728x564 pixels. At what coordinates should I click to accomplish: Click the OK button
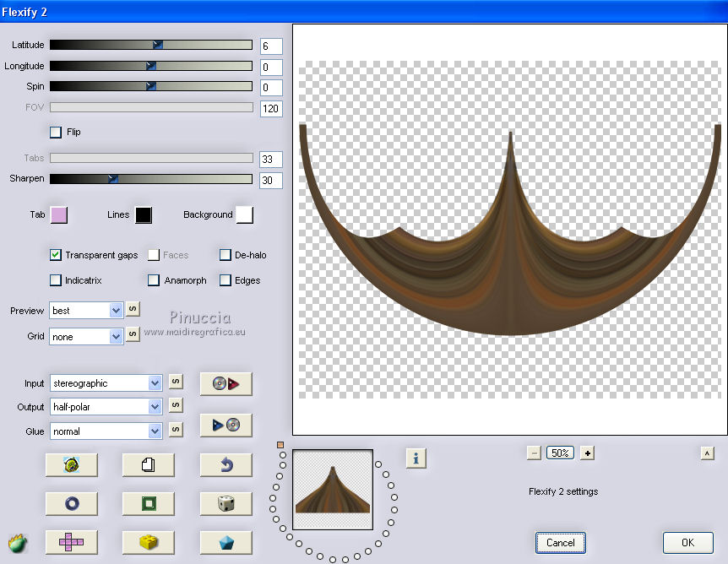(x=687, y=543)
